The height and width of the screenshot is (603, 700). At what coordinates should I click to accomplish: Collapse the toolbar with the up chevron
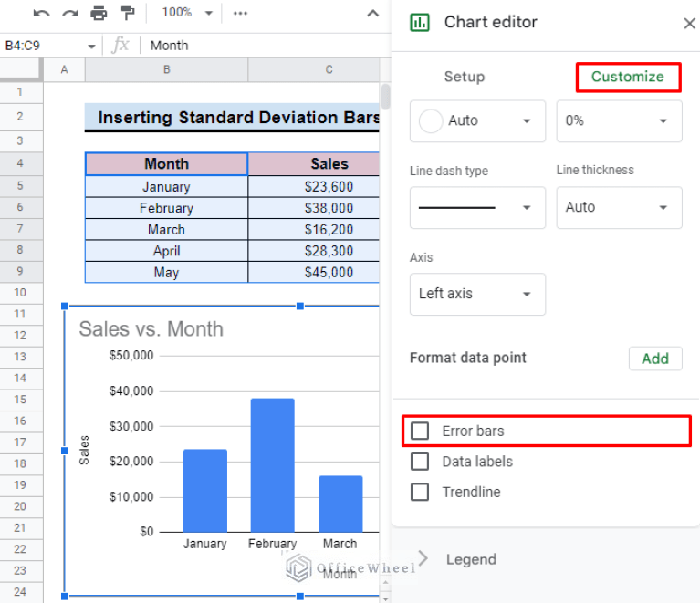(x=372, y=14)
